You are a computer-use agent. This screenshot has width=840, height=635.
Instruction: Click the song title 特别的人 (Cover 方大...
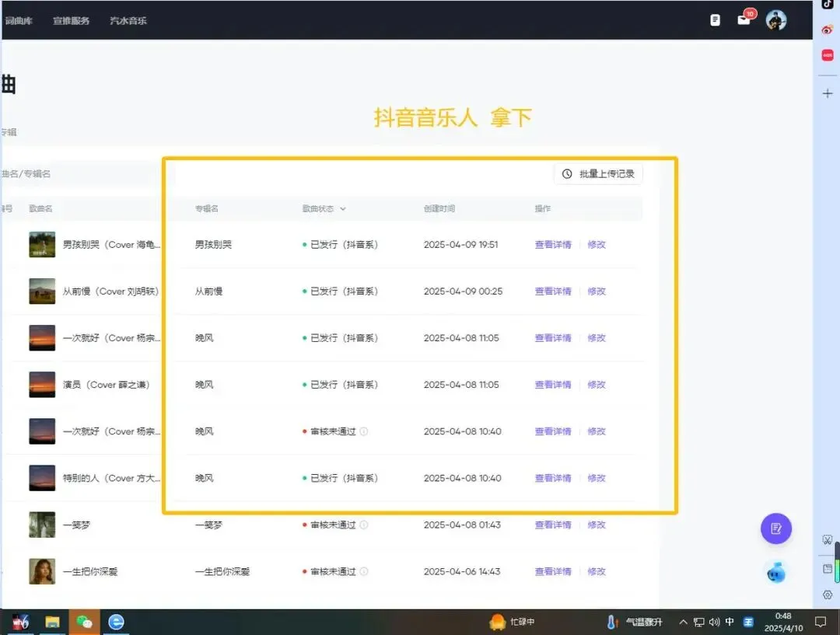(111, 478)
